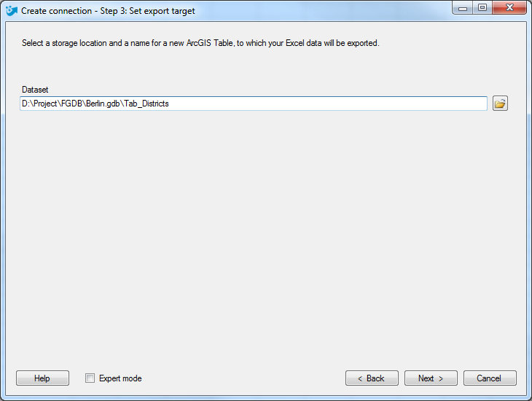The height and width of the screenshot is (401, 532).
Task: Minimize the Create connection window
Action: tap(463, 8)
